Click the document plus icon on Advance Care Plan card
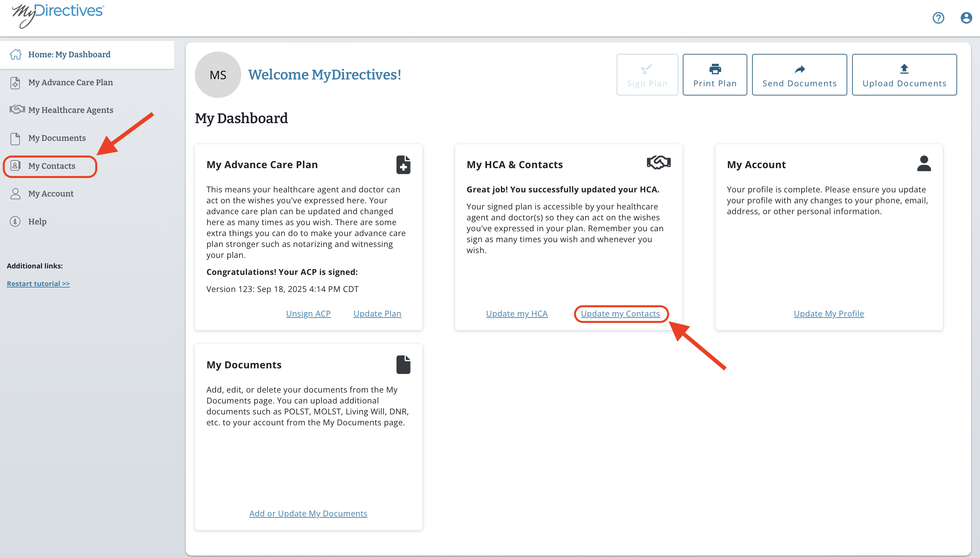 coord(403,165)
